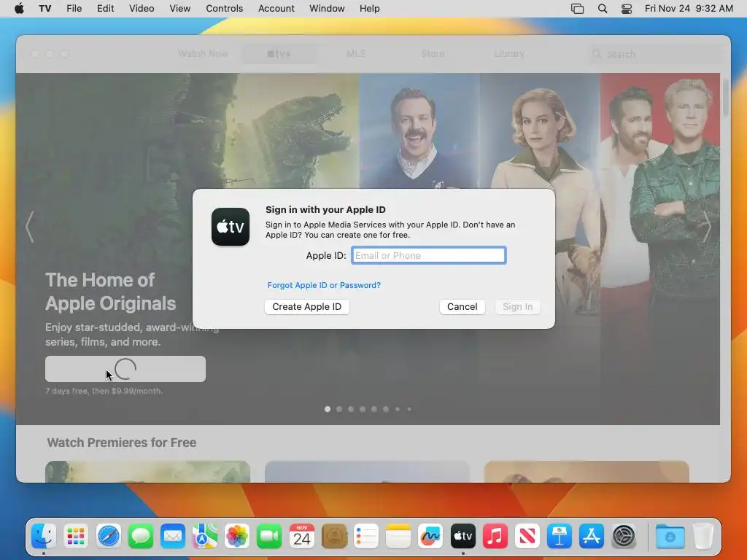Click the Apple TV icon in dialog

pyautogui.click(x=231, y=227)
